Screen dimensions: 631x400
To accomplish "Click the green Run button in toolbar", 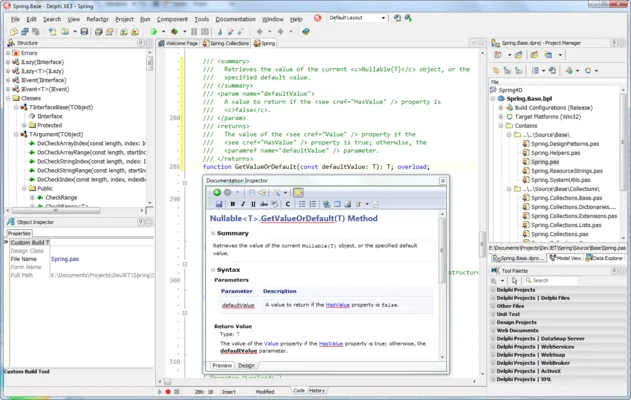I will coord(154,31).
